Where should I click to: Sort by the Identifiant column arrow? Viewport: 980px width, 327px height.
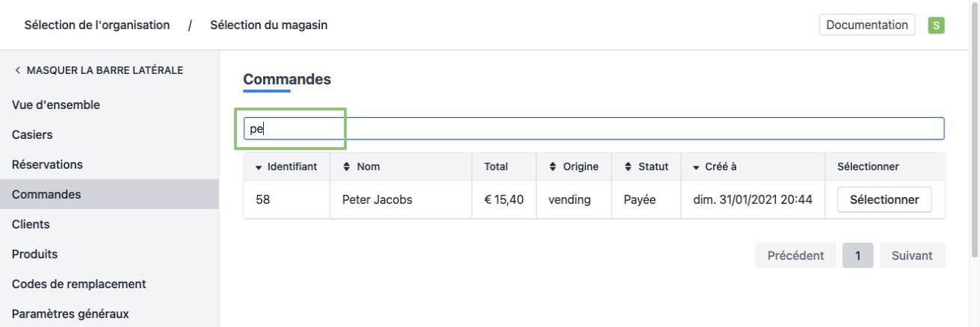[259, 167]
